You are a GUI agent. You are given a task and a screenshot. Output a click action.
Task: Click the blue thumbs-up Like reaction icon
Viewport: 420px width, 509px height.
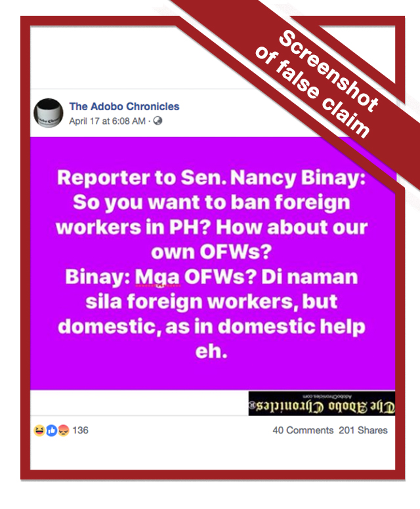click(x=51, y=430)
